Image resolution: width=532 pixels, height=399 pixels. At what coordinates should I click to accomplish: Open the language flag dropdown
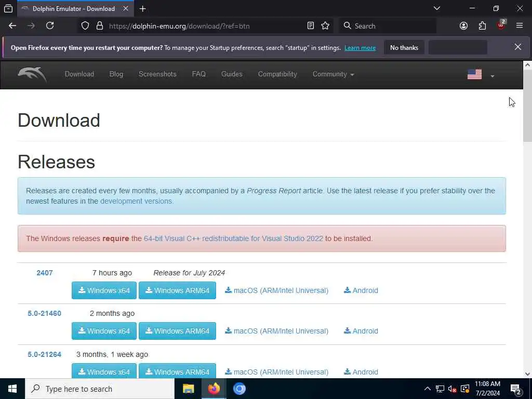pyautogui.click(x=481, y=74)
